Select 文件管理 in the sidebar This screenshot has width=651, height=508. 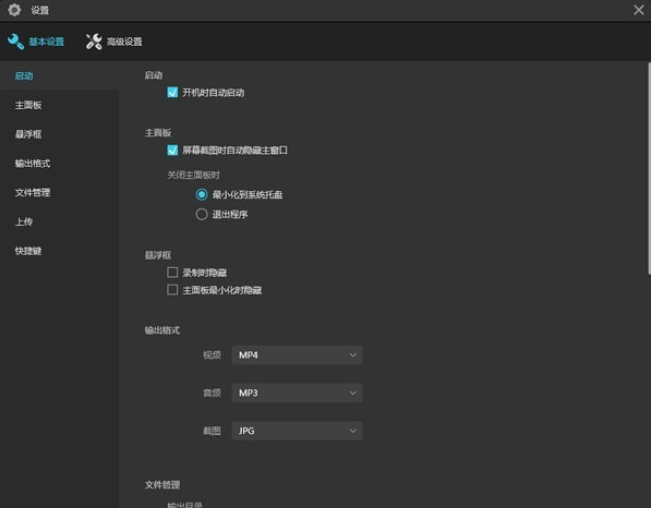[x=32, y=192]
